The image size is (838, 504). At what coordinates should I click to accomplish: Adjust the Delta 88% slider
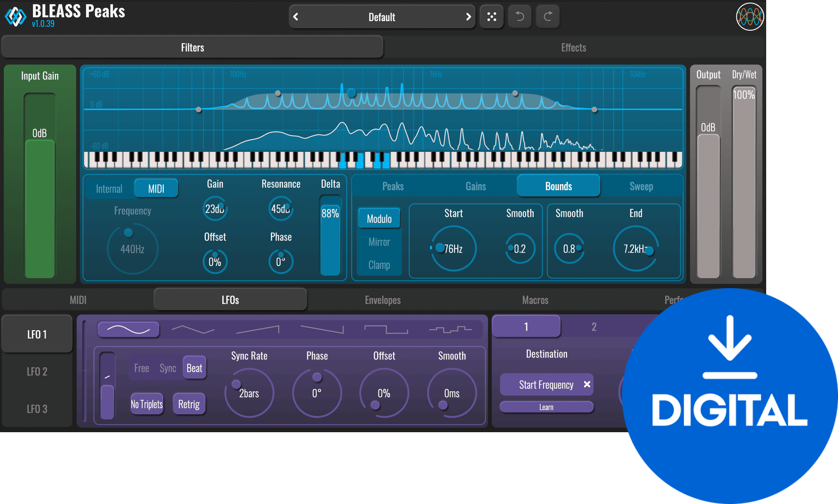(330, 235)
